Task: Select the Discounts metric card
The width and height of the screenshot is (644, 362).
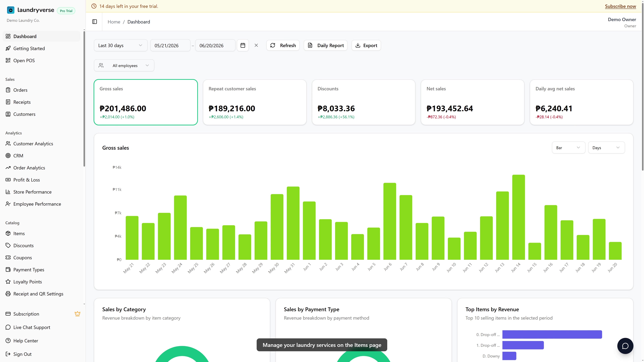Action: click(363, 102)
